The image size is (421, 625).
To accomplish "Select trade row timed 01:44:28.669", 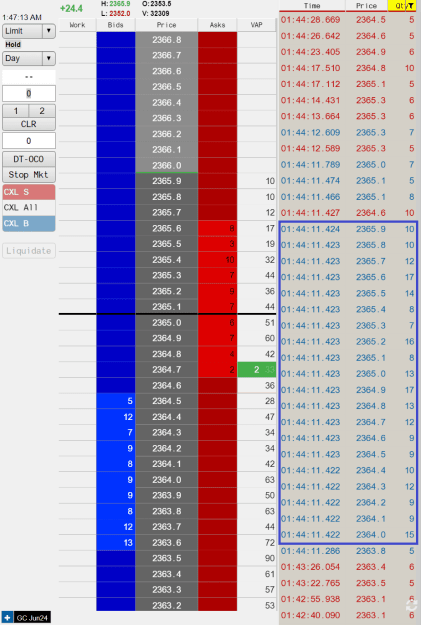I will pos(348,20).
